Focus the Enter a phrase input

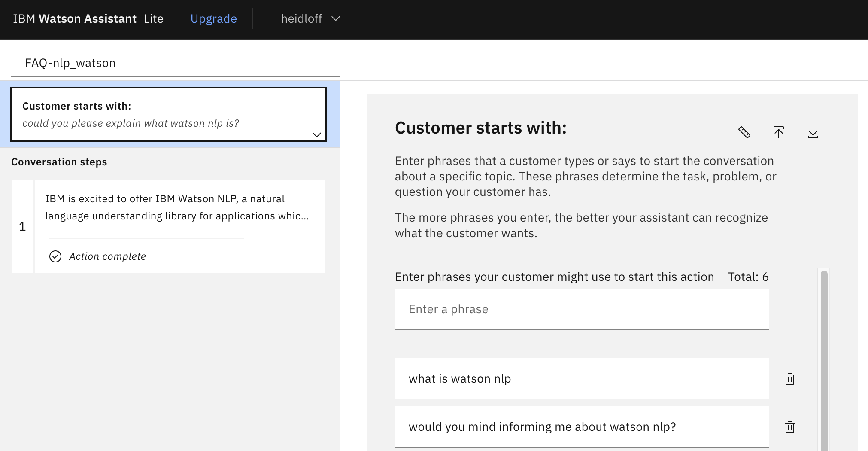pos(582,309)
